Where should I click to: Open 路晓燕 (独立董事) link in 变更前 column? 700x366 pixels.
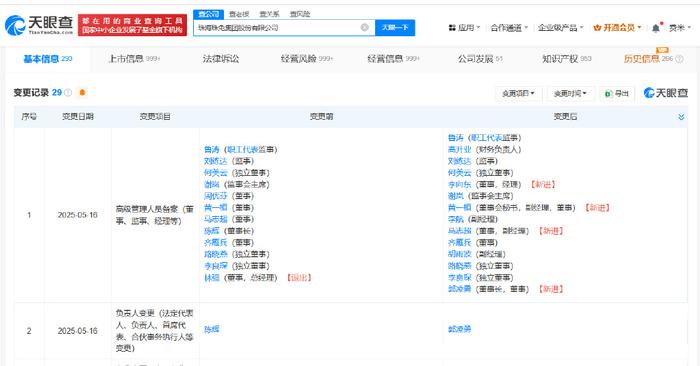216,254
